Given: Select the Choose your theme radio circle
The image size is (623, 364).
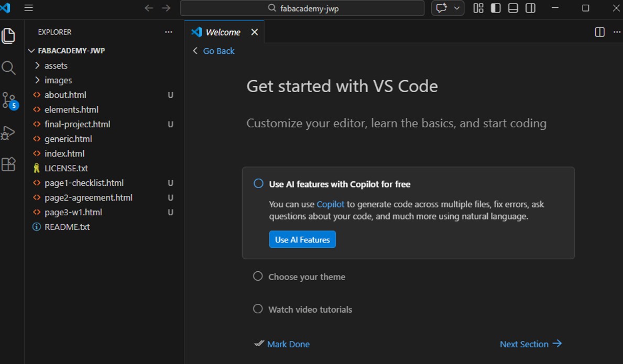Looking at the screenshot, I should (x=257, y=276).
